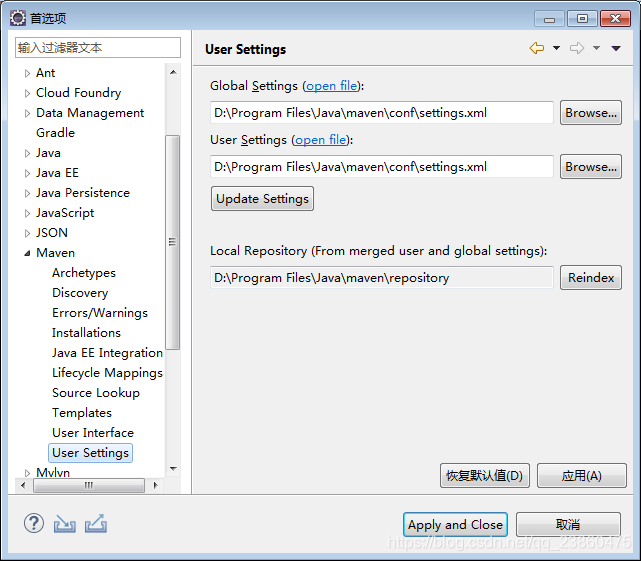The width and height of the screenshot is (641, 561).
Task: Select Lifecycle Mappings item
Action: pos(107,373)
